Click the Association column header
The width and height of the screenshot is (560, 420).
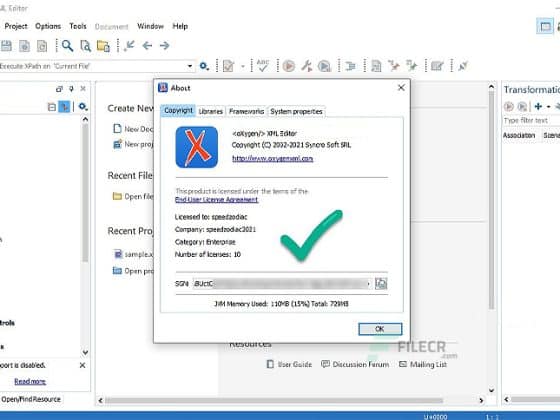point(519,135)
